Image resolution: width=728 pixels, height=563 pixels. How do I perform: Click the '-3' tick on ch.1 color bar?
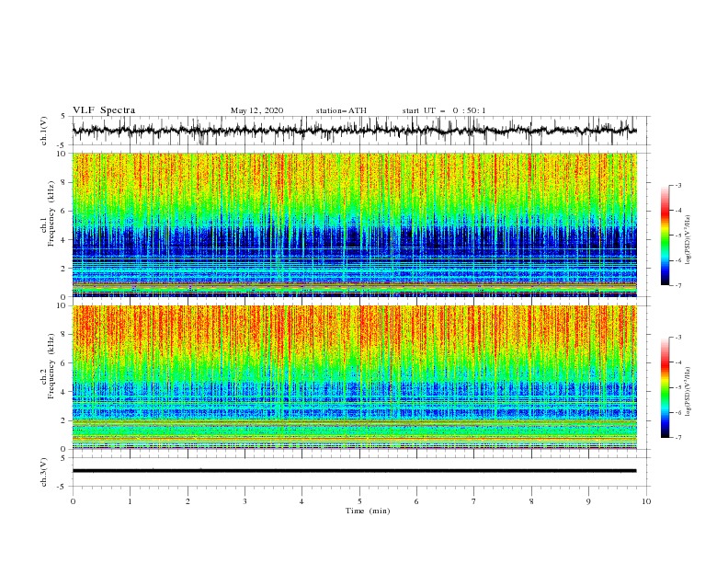pyautogui.click(x=678, y=185)
